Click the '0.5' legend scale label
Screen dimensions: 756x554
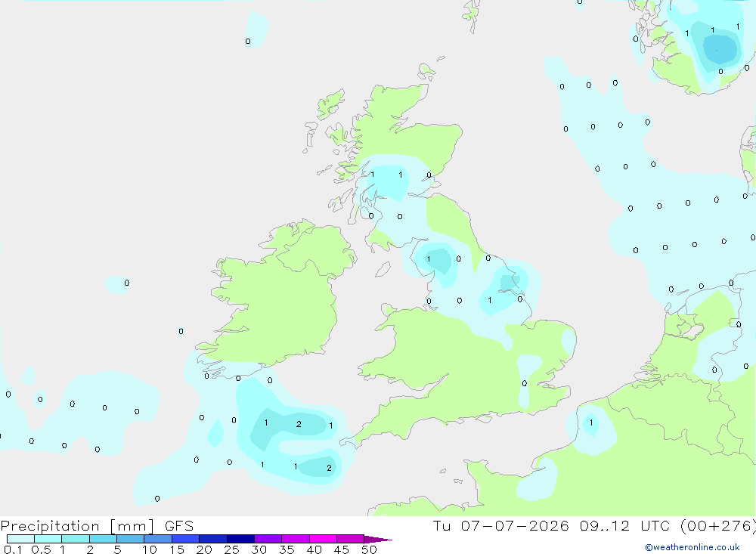(41, 549)
